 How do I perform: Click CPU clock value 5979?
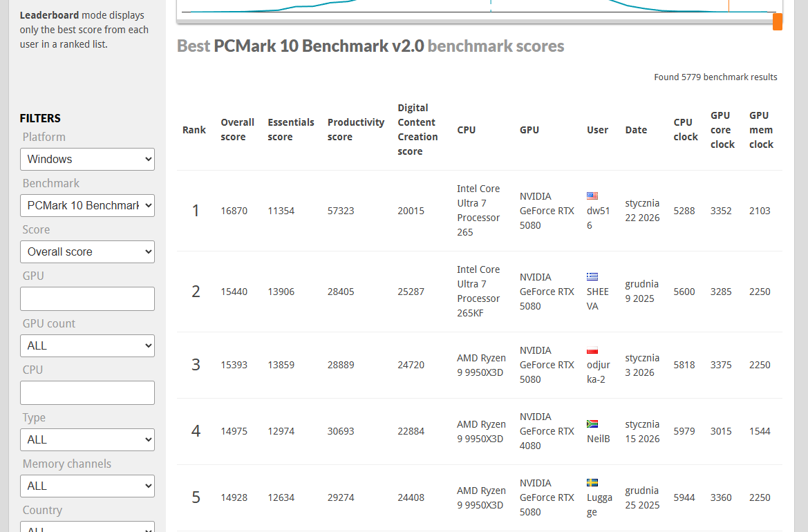(x=684, y=431)
